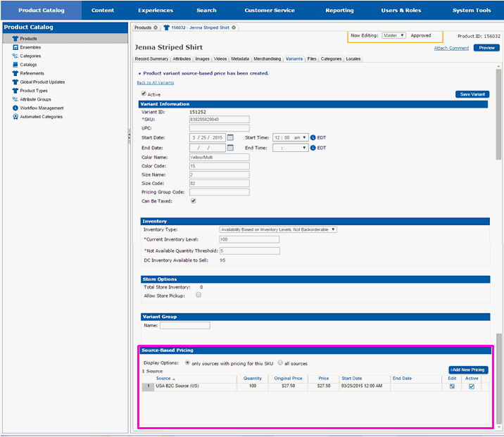Toggle Active checkbox for USA B2C Source
The image size is (504, 437).
pos(472,386)
